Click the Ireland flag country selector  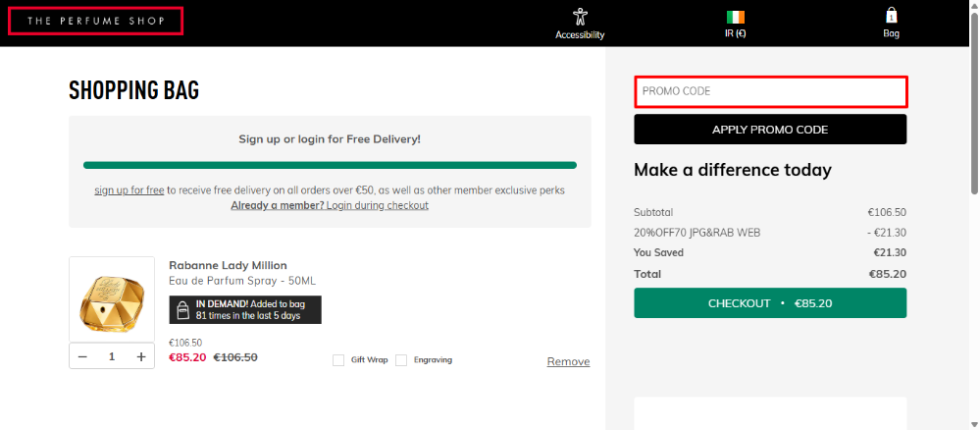[736, 17]
